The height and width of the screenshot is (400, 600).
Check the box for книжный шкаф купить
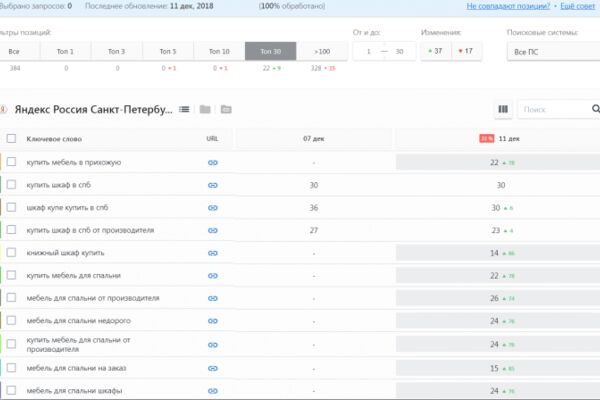(x=11, y=252)
